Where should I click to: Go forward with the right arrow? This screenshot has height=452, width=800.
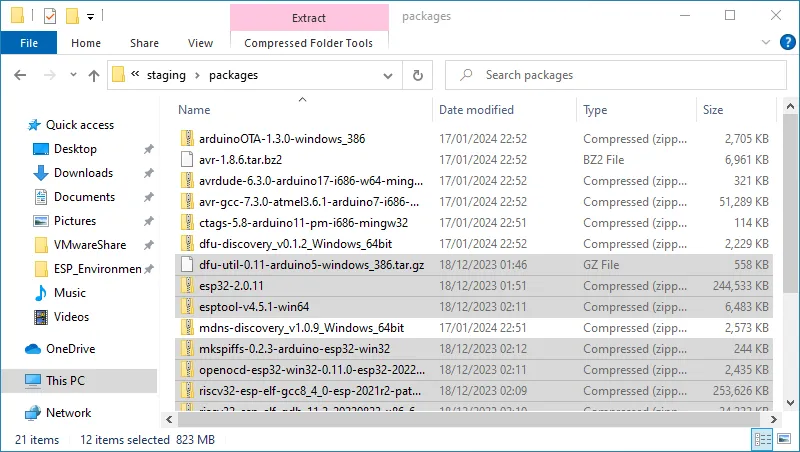tap(49, 75)
